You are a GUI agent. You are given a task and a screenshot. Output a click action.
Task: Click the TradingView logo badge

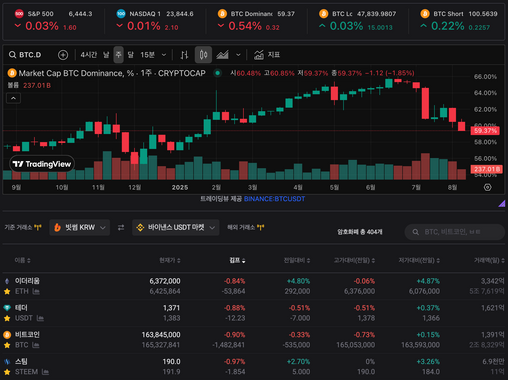coord(42,164)
